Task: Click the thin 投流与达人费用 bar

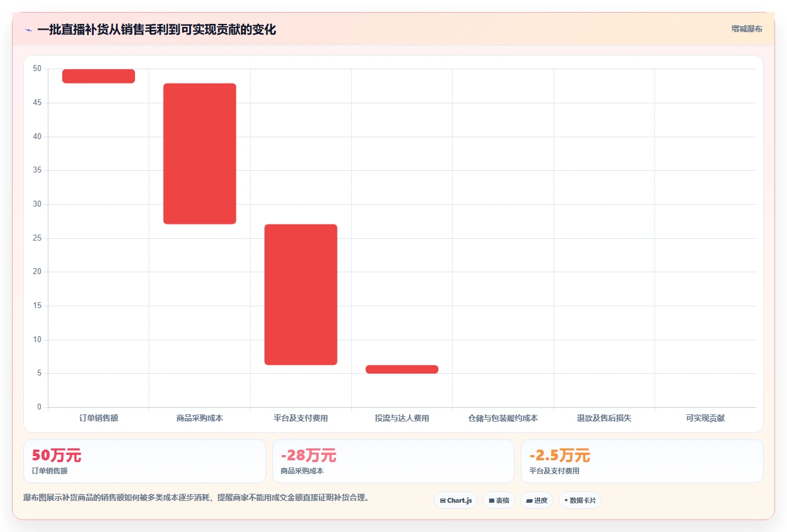Action: click(402, 369)
